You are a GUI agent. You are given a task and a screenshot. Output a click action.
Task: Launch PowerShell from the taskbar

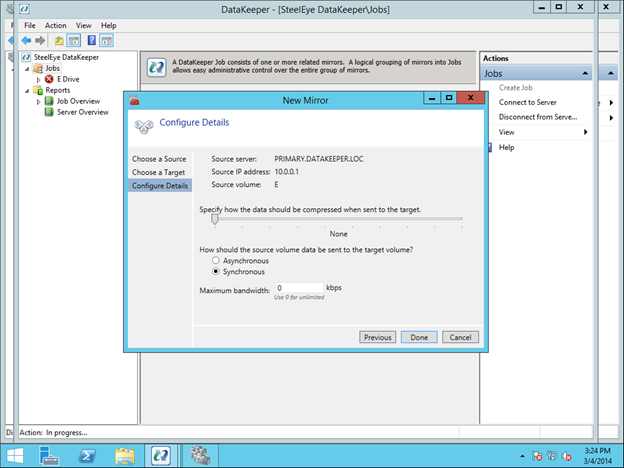point(87,454)
